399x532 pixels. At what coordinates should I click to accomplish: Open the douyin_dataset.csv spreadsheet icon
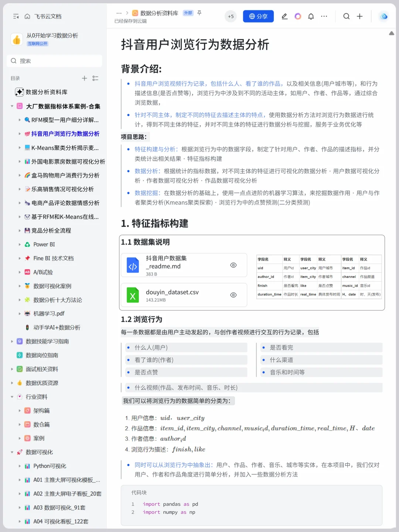coord(133,295)
